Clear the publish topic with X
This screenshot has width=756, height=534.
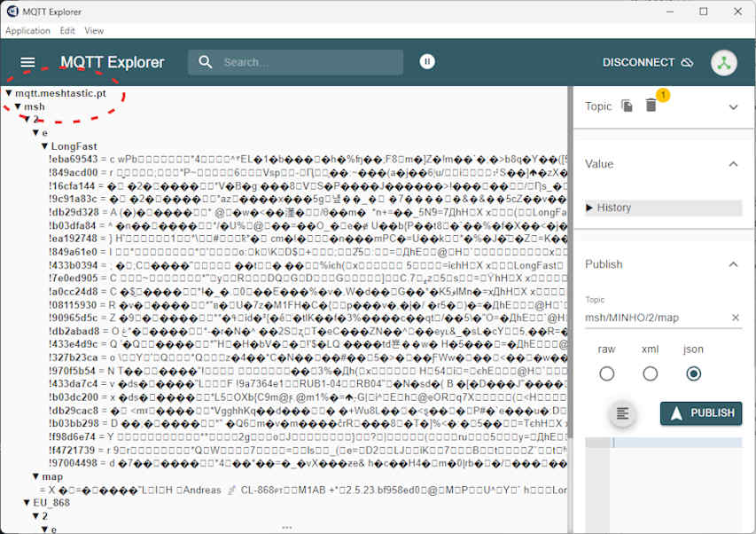(736, 318)
